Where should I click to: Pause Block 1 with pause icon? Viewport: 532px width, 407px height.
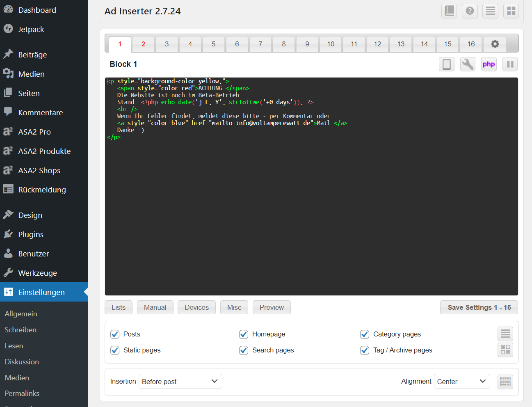tap(510, 64)
